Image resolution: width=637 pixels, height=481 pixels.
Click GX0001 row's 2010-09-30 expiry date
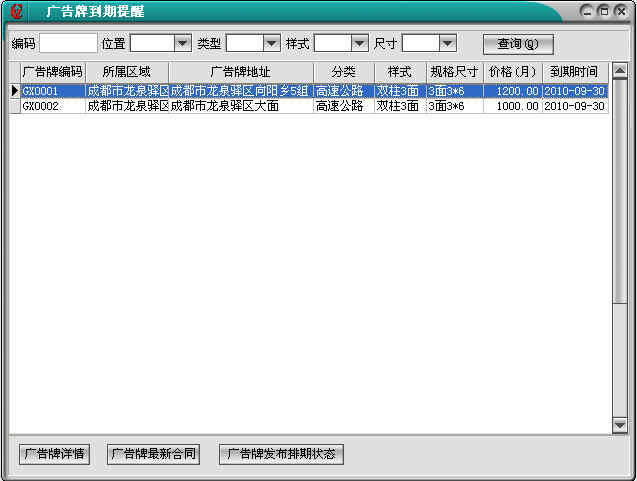coord(575,91)
